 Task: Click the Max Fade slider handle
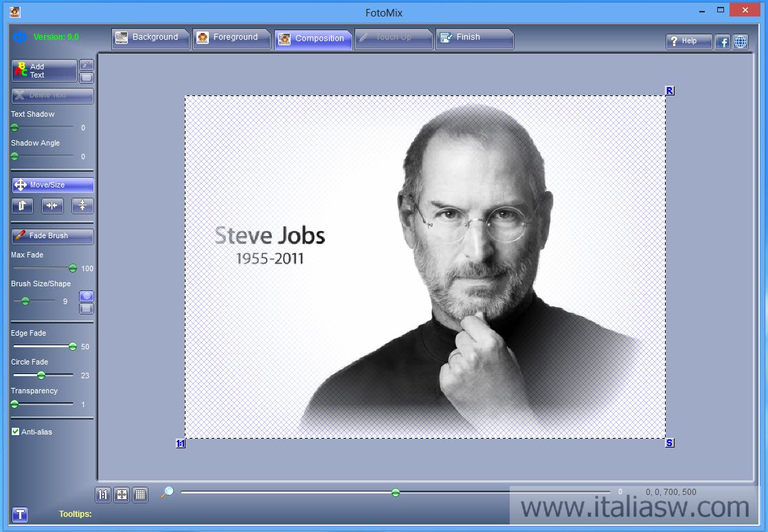(x=73, y=268)
